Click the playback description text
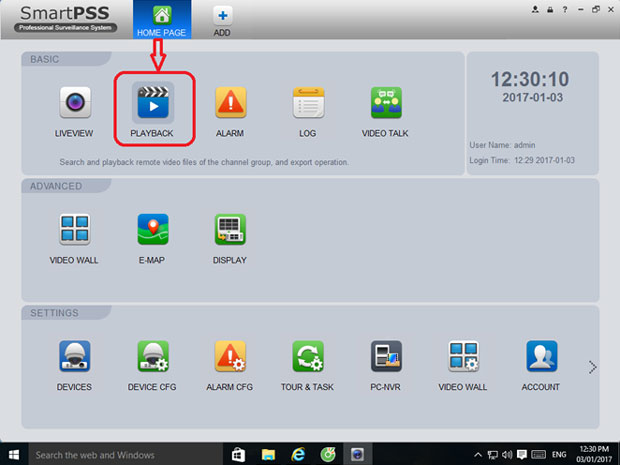The width and height of the screenshot is (620, 465). (x=204, y=162)
